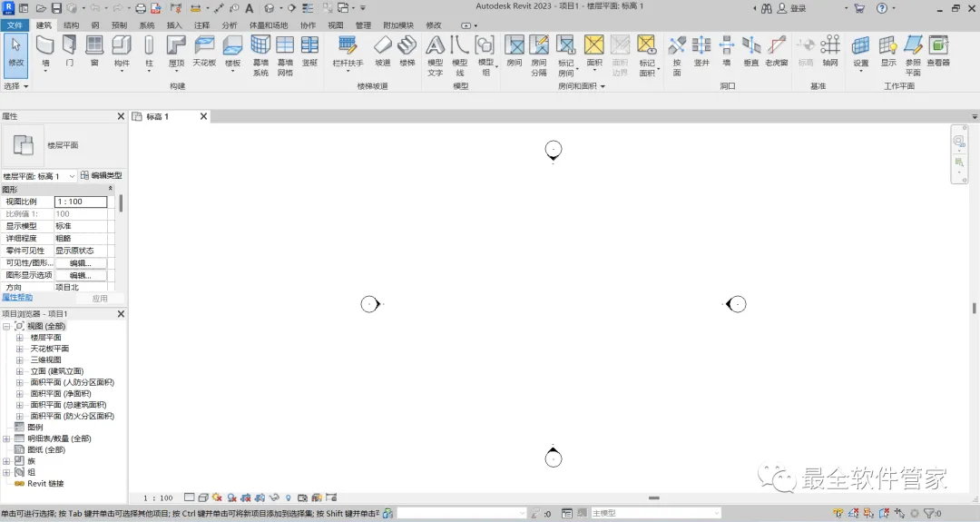Select the 竖井 (Shaft) opening tool

pos(701,52)
